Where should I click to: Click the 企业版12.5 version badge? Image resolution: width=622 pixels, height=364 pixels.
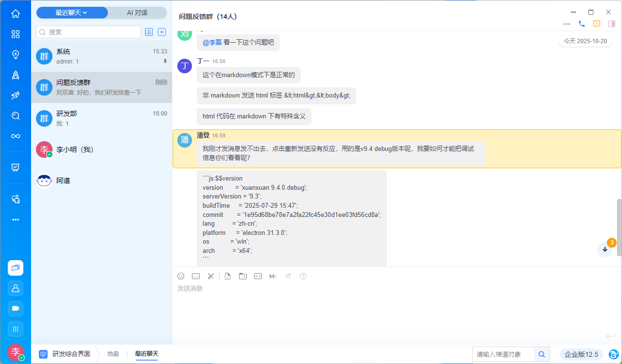point(581,354)
